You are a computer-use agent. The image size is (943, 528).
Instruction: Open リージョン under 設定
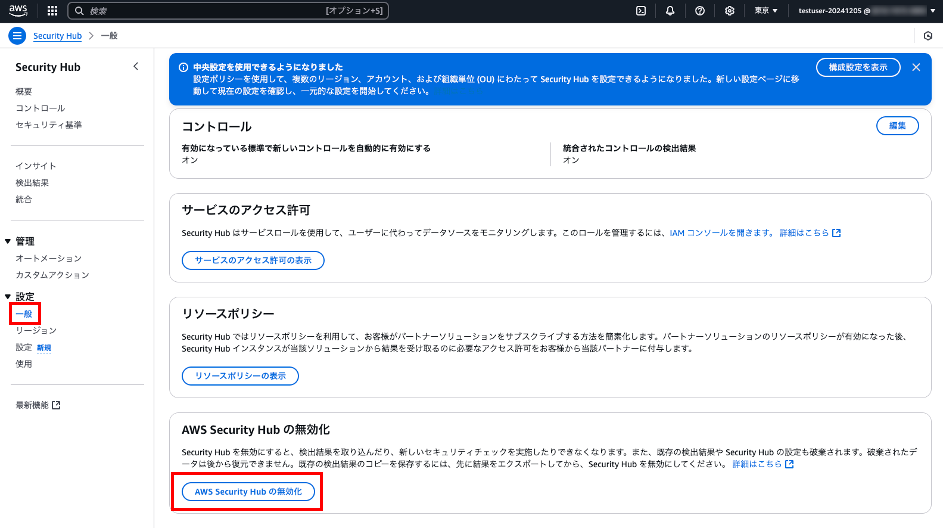(36, 331)
